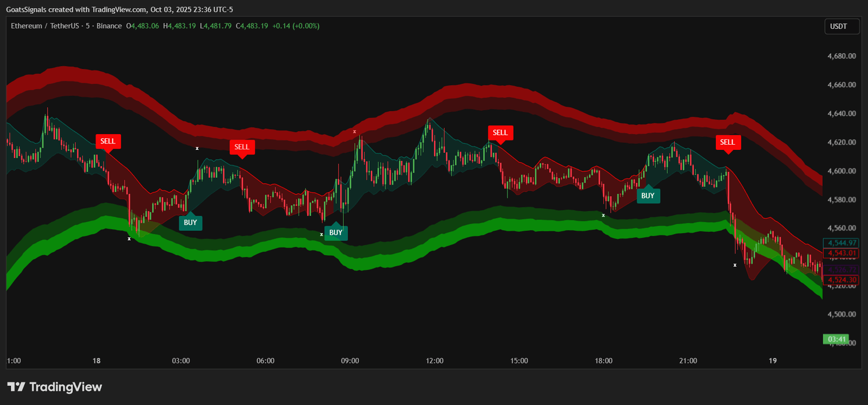The image size is (868, 405).
Task: Click the 06:00 time axis label
Action: coord(266,361)
